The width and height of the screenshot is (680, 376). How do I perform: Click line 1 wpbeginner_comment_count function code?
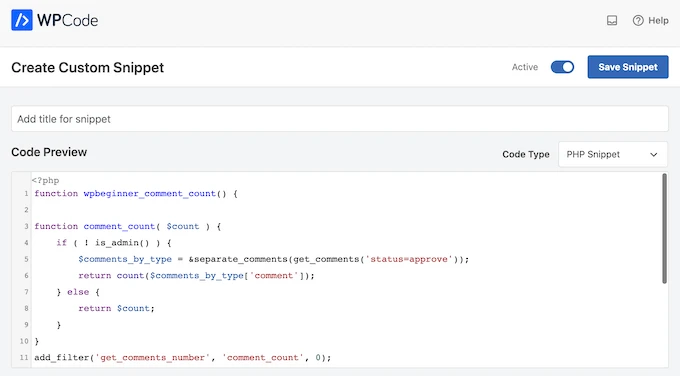(136, 193)
